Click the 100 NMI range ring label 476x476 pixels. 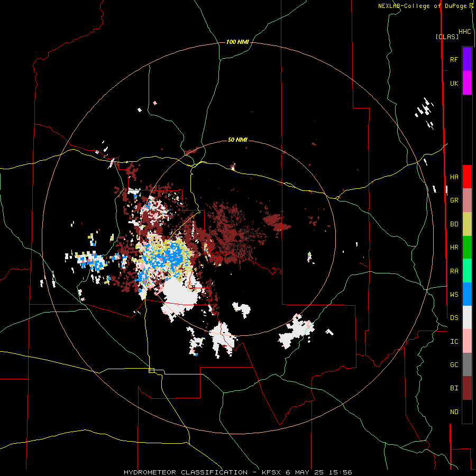tap(237, 42)
